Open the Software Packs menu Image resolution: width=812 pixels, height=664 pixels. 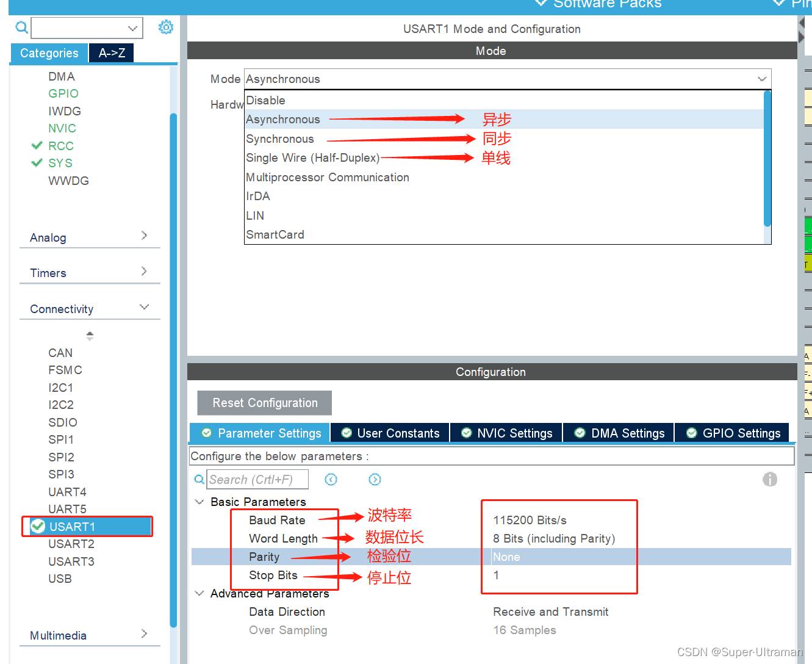598,5
